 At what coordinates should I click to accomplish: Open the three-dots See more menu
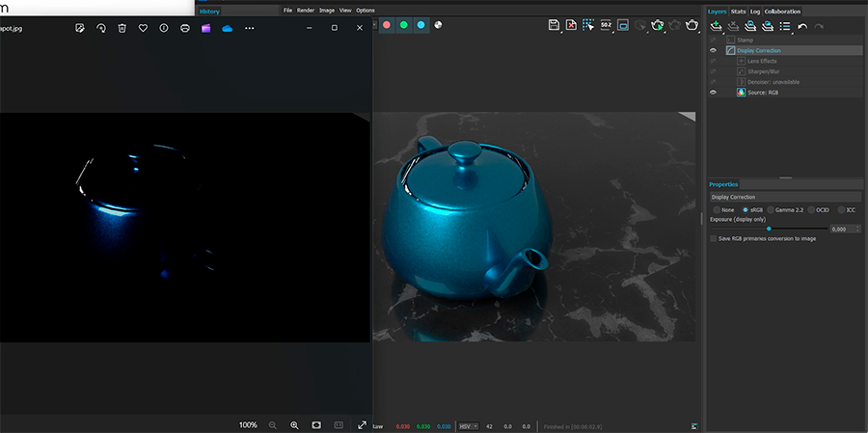[x=249, y=28]
